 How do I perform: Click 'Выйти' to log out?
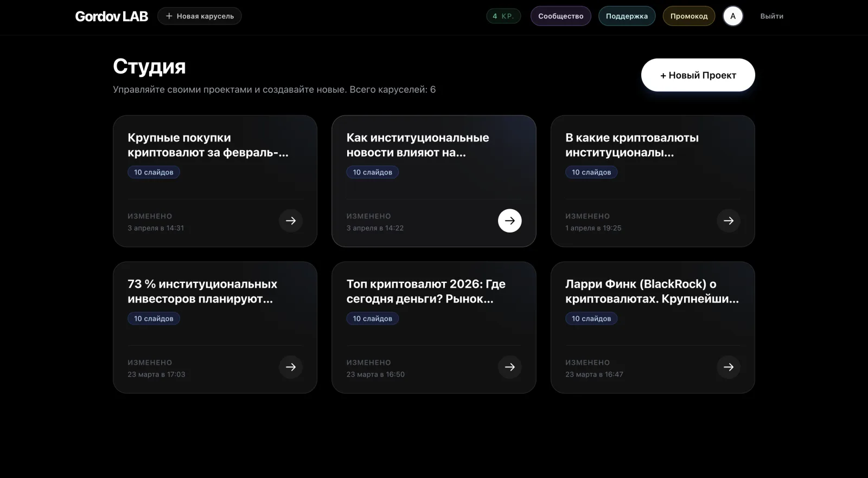point(771,16)
